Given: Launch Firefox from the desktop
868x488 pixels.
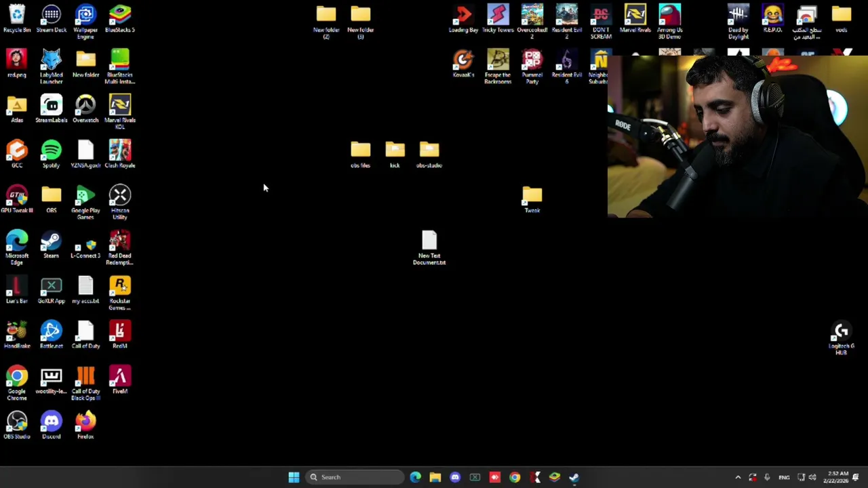Looking at the screenshot, I should tap(85, 426).
